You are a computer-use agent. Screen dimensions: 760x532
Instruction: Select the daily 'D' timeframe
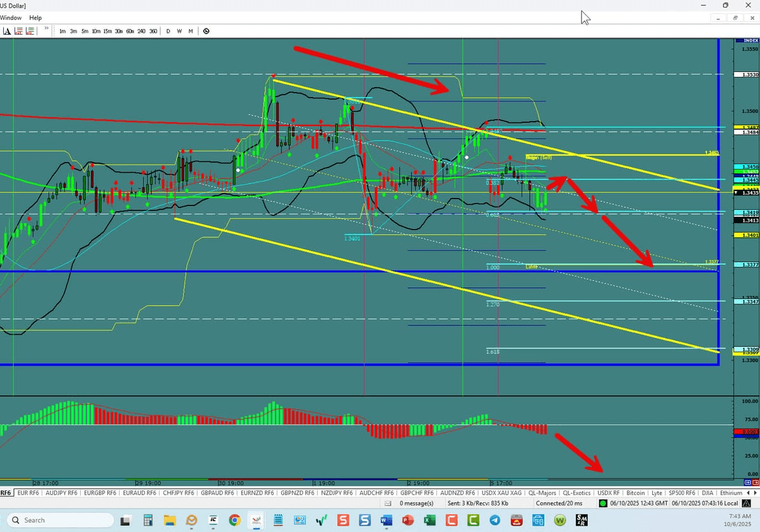[168, 31]
